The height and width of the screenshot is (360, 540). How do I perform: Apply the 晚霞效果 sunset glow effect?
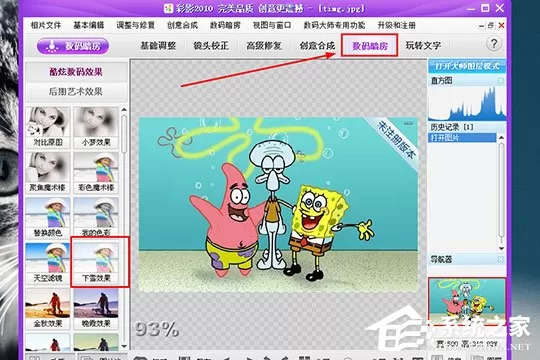96,308
